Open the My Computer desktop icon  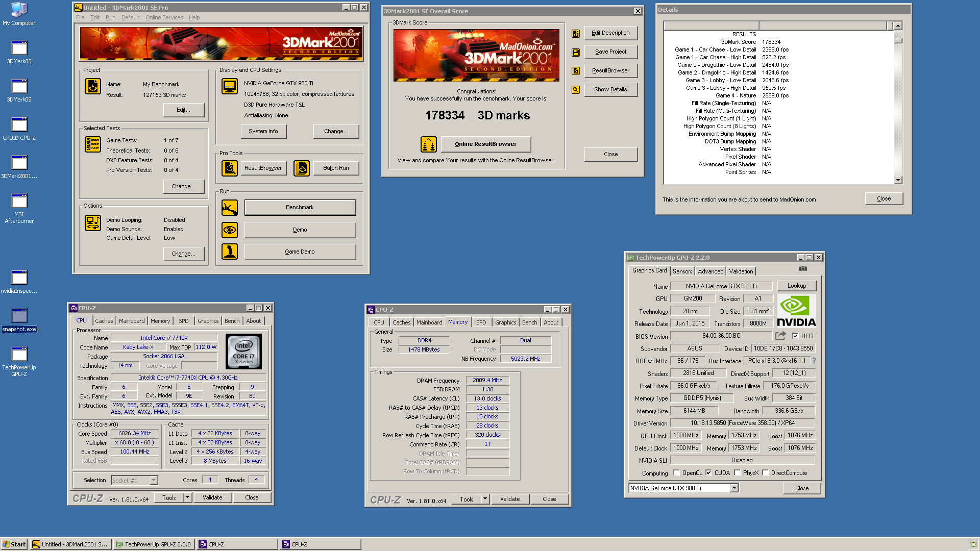coord(19,14)
